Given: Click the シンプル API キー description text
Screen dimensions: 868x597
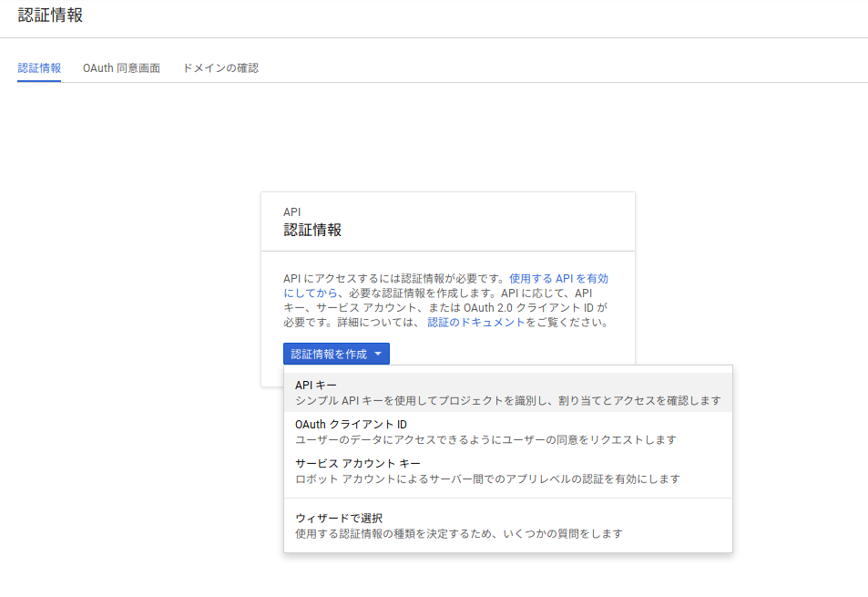Looking at the screenshot, I should 508,401.
